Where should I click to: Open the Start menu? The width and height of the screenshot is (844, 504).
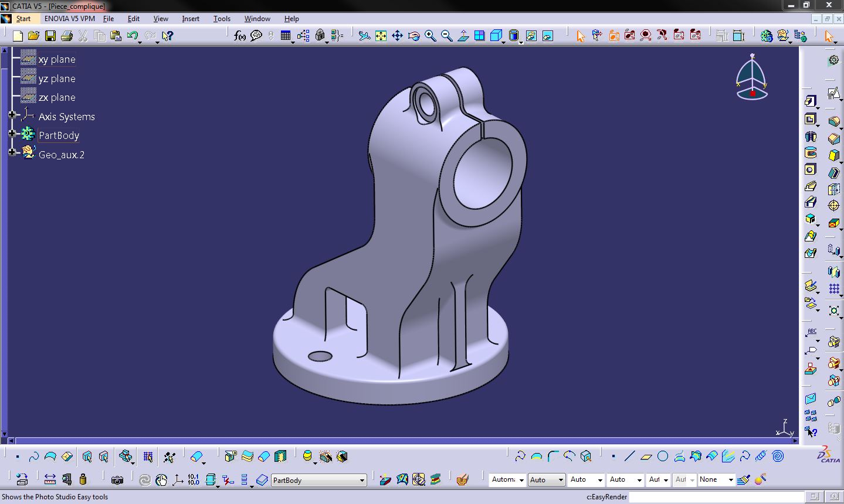click(23, 19)
